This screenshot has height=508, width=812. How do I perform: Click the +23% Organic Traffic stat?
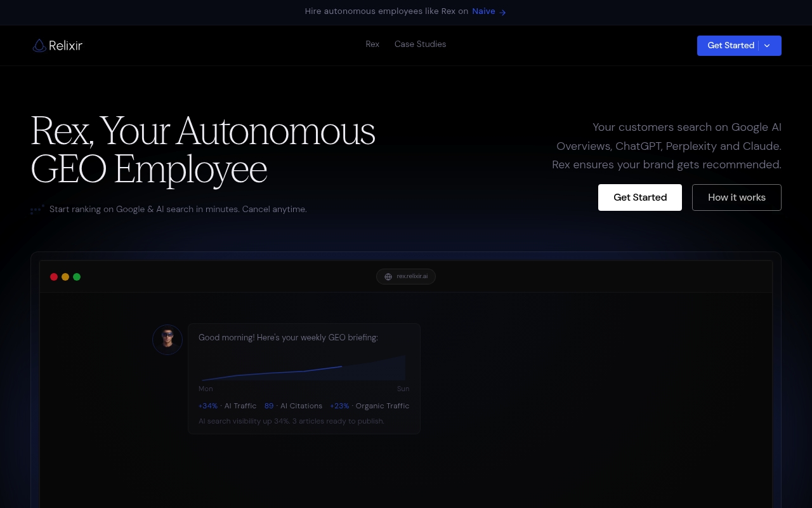370,406
